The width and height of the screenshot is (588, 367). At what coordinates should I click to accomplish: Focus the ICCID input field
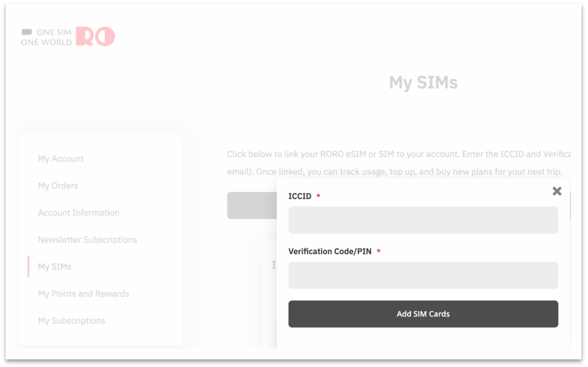click(x=423, y=221)
